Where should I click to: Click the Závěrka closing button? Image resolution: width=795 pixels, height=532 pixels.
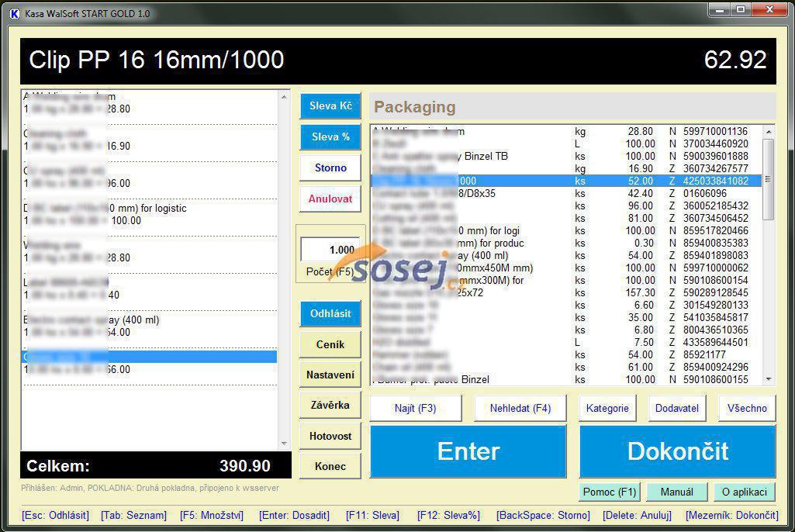330,405
